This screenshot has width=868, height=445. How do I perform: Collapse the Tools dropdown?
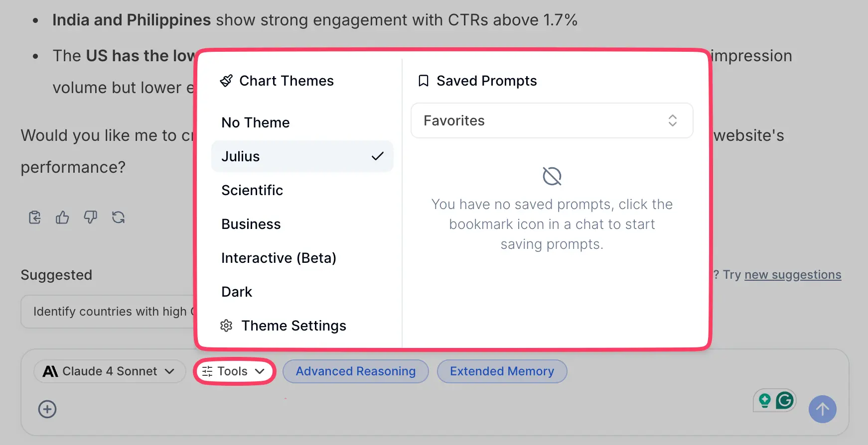(x=234, y=371)
